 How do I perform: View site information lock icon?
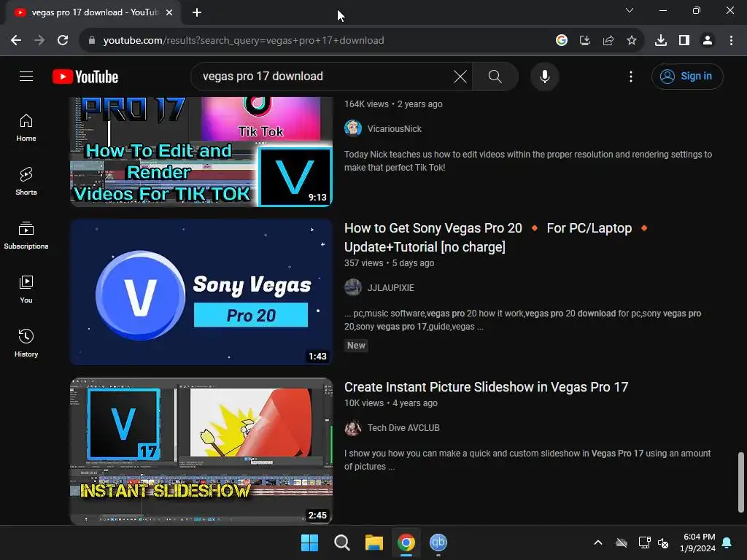click(x=92, y=41)
